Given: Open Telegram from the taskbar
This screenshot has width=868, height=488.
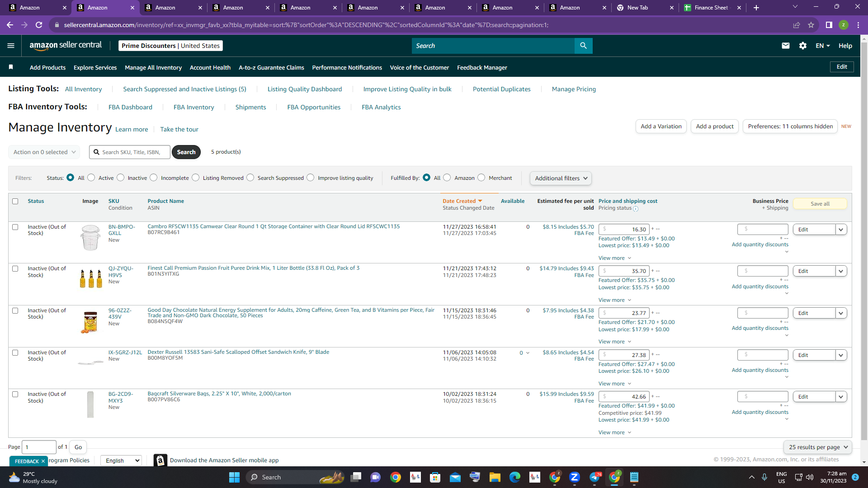Looking at the screenshot, I should click(595, 477).
